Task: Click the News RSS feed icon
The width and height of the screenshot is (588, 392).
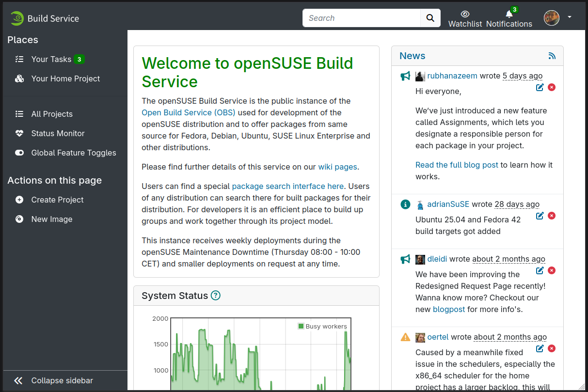Action: (x=552, y=56)
